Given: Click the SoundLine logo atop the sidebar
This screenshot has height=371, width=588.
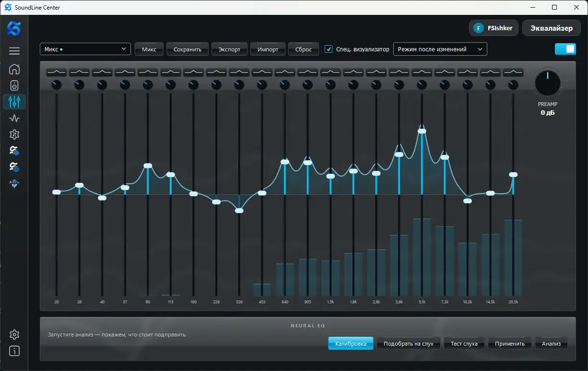Looking at the screenshot, I should click(x=14, y=28).
